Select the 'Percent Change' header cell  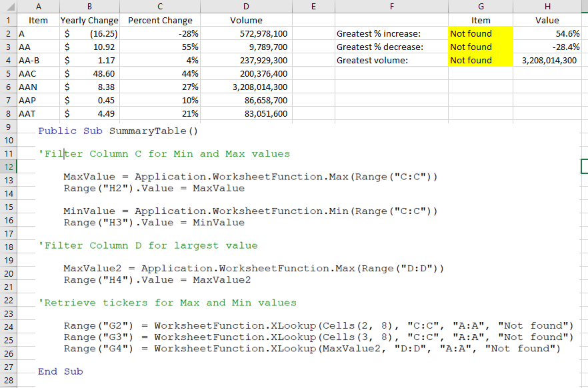coord(160,20)
